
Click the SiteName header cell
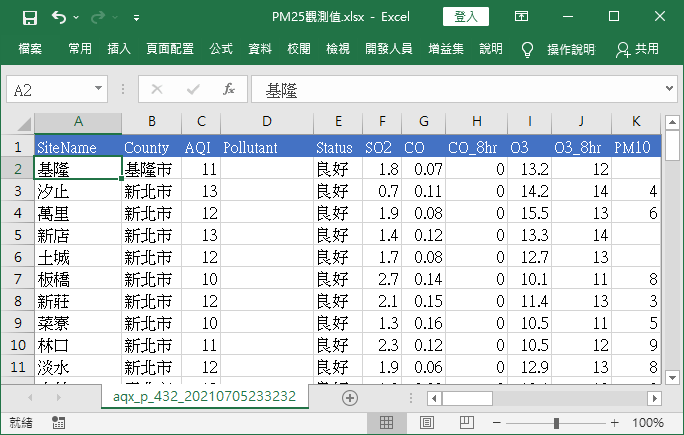(x=78, y=147)
